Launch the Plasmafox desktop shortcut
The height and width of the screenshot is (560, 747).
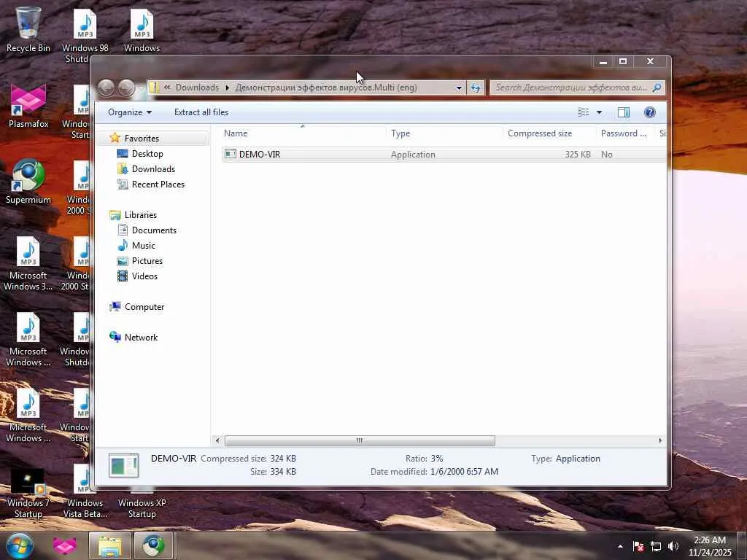pyautogui.click(x=28, y=106)
